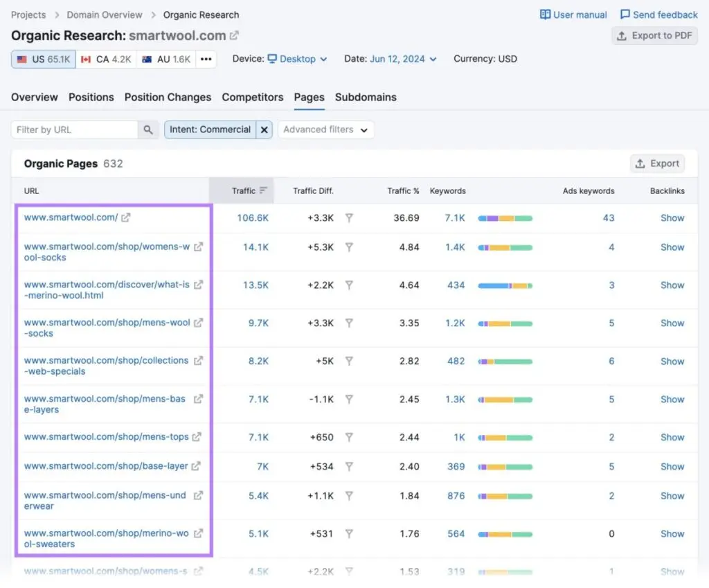Open external link for the mens-tops URL
The height and width of the screenshot is (588, 709).
(x=197, y=437)
